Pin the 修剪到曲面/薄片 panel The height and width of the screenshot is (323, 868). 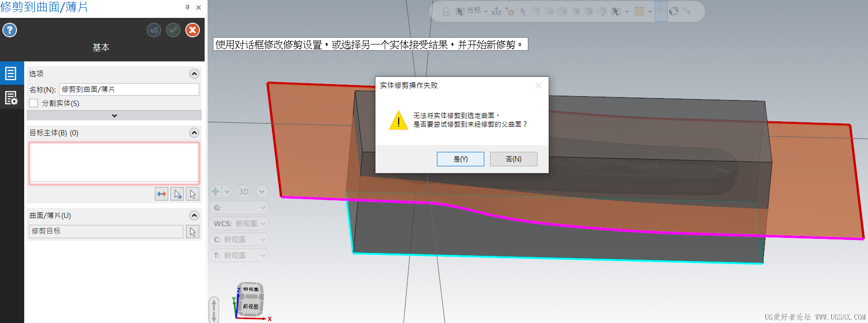tap(187, 7)
